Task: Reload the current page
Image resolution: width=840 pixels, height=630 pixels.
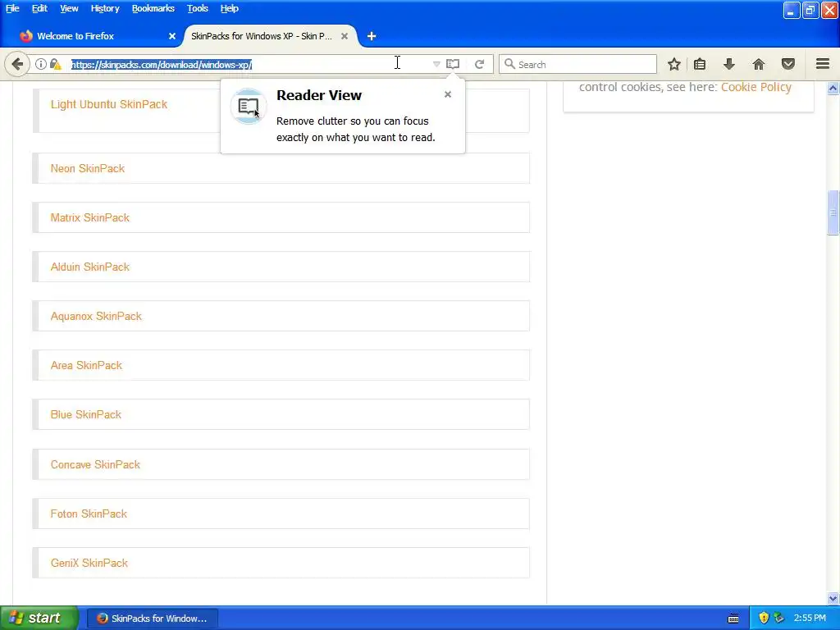Action: click(479, 64)
